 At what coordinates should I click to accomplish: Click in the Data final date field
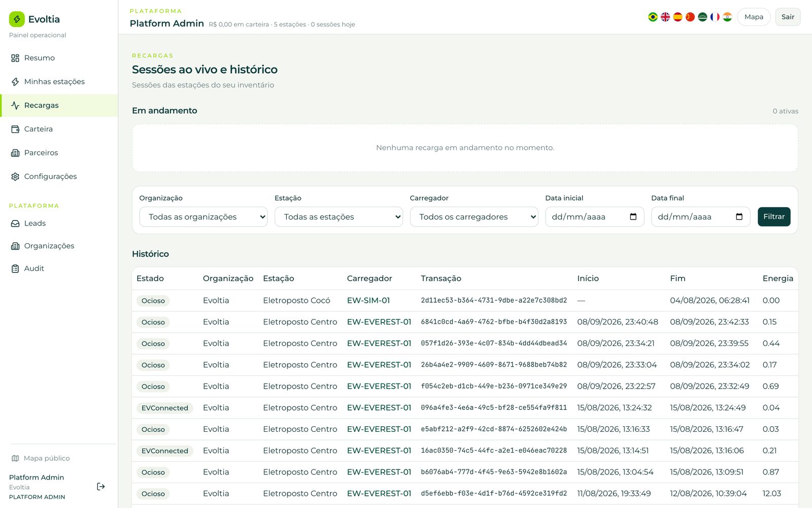pos(700,217)
